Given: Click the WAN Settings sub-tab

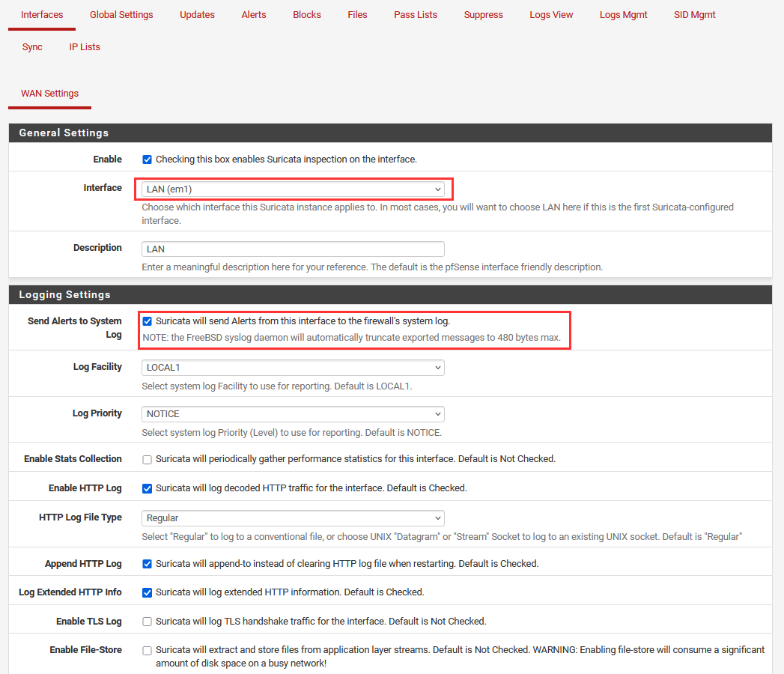Looking at the screenshot, I should click(x=49, y=94).
